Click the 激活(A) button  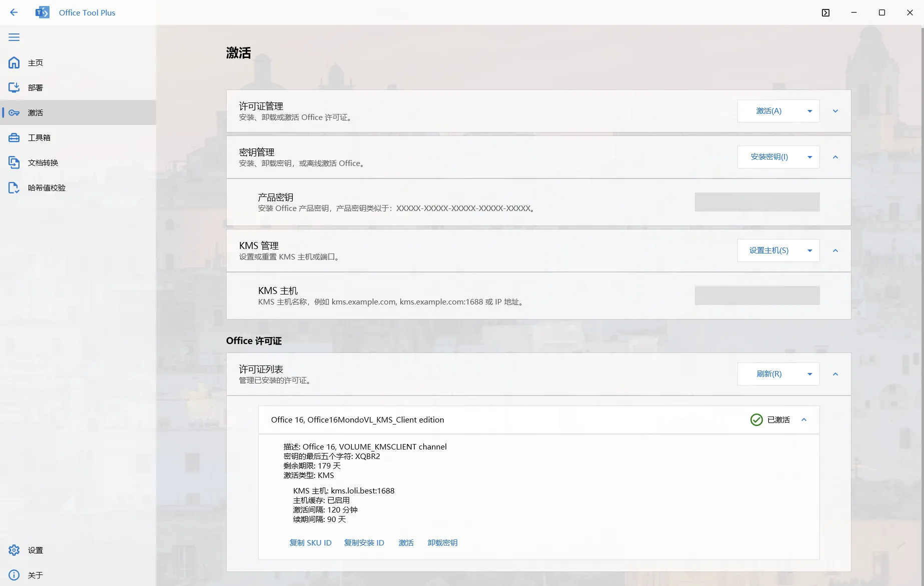click(x=768, y=111)
